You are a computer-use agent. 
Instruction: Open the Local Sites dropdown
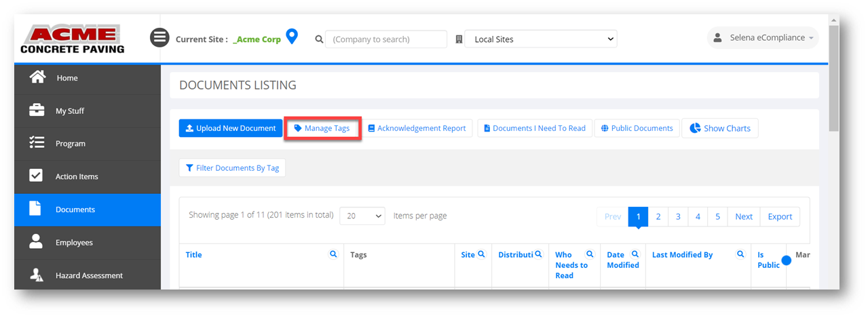click(540, 39)
